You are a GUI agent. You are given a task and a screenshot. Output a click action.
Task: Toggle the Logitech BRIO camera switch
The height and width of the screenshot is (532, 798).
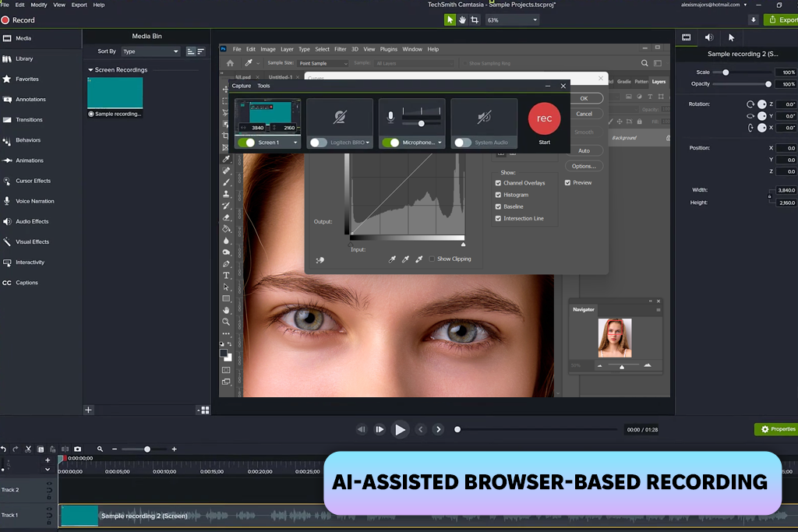[x=319, y=143]
